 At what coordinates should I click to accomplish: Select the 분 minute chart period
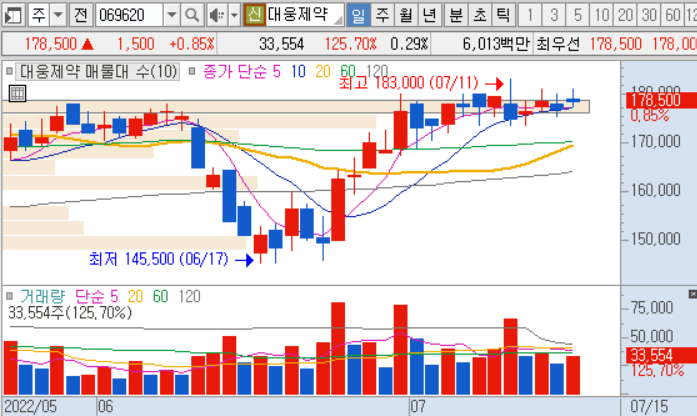(x=456, y=15)
